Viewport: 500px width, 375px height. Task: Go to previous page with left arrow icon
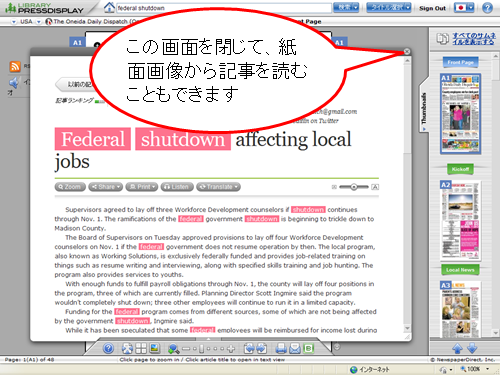(x=249, y=349)
